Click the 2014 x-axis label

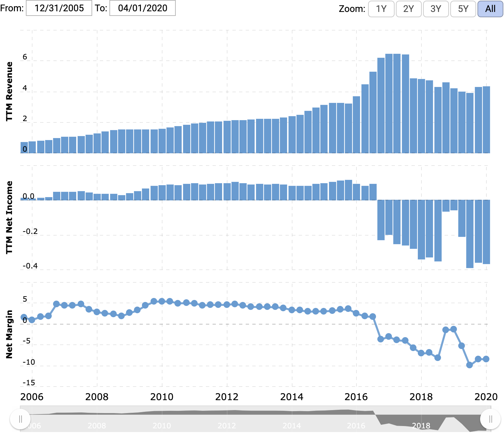[292, 397]
